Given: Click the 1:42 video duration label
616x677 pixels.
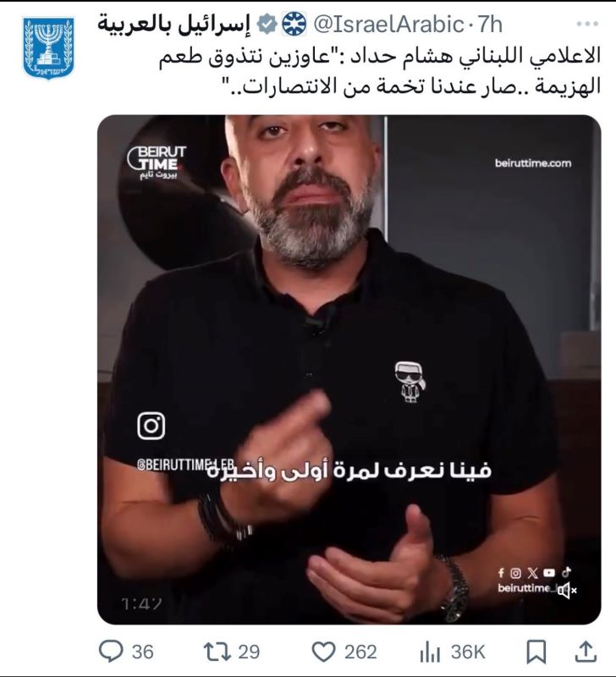Looking at the screenshot, I should 141,603.
